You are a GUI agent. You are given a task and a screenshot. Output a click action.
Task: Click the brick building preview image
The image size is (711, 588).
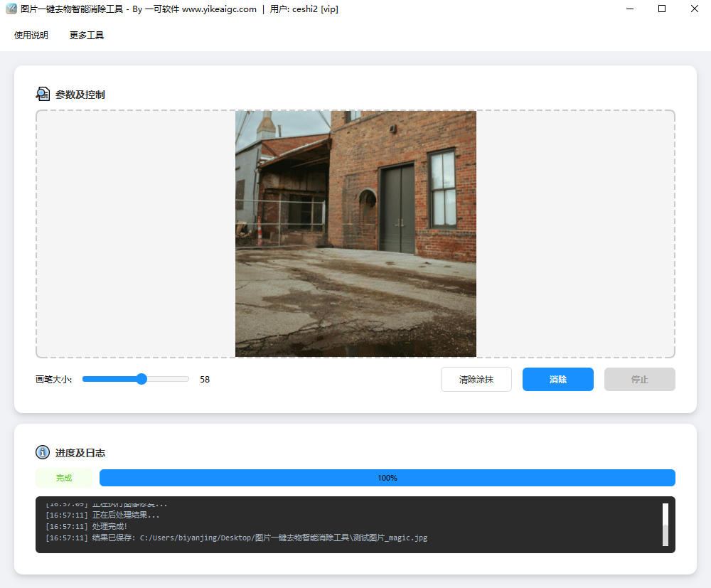[355, 233]
